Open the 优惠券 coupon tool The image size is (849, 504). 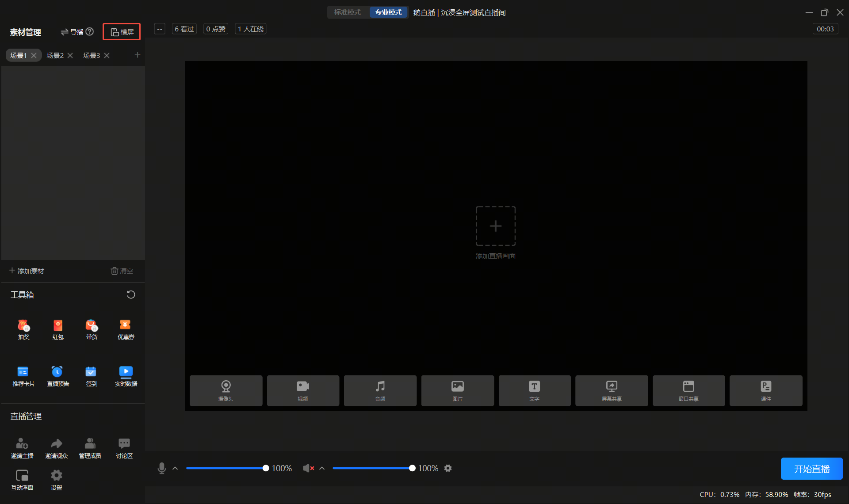(126, 330)
